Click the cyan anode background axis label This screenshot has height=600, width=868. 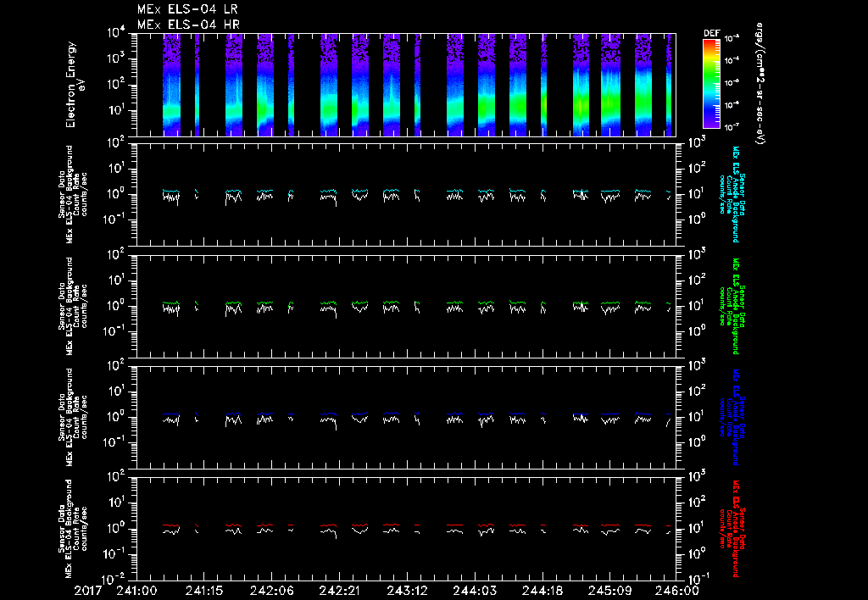732,194
